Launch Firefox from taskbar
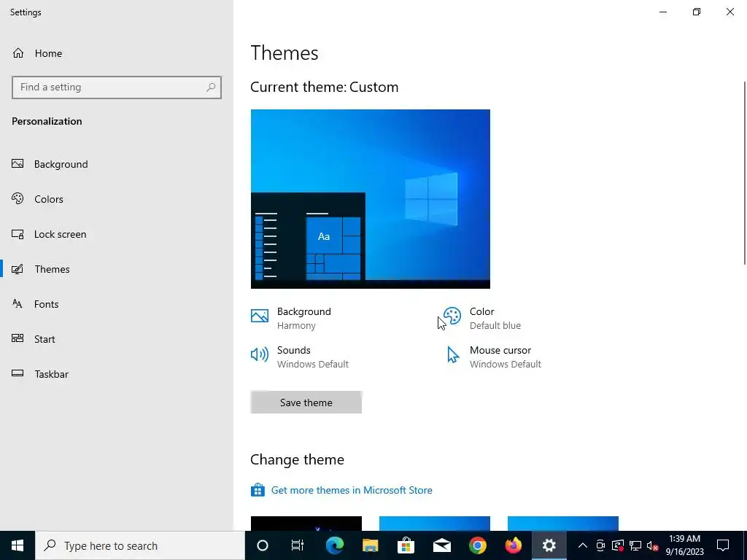 pos(513,545)
